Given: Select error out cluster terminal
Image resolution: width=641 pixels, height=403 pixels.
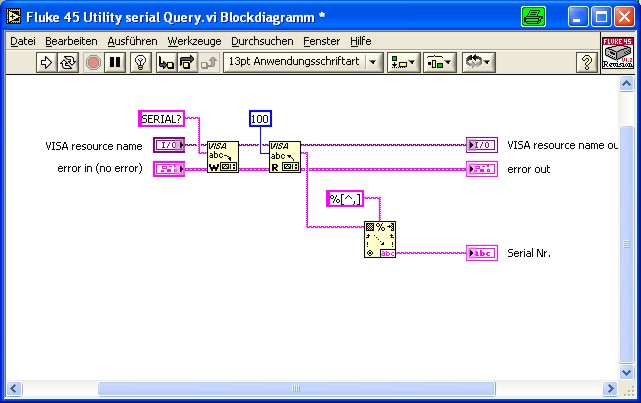Looking at the screenshot, I should point(482,169).
